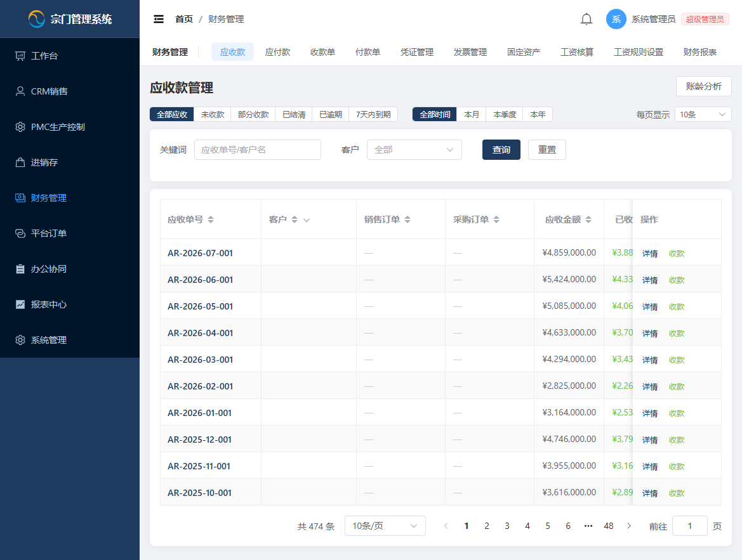Open 报表中心 chart icon
742x560 pixels.
point(20,304)
